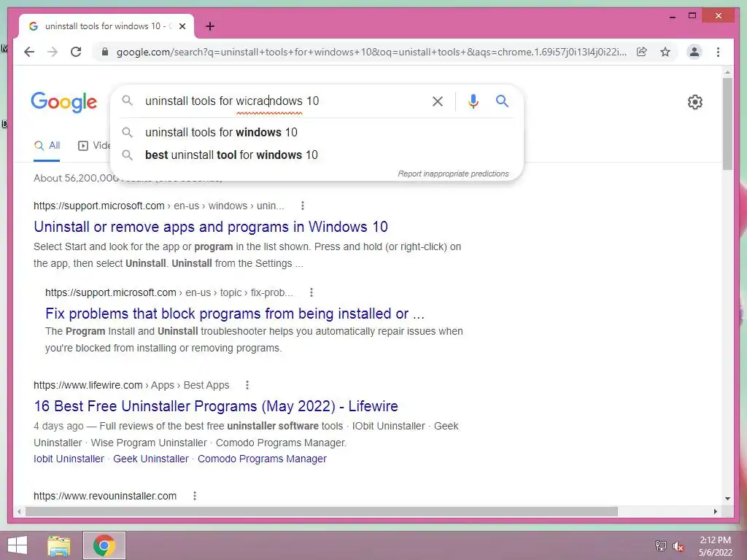
Task: Click 'Report inappropriate predictions'
Action: point(453,174)
